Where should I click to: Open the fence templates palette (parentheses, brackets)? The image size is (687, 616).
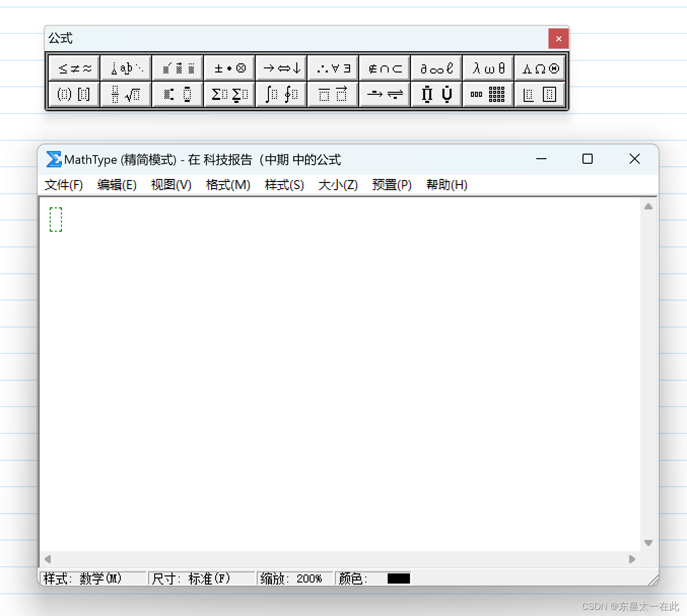[75, 94]
